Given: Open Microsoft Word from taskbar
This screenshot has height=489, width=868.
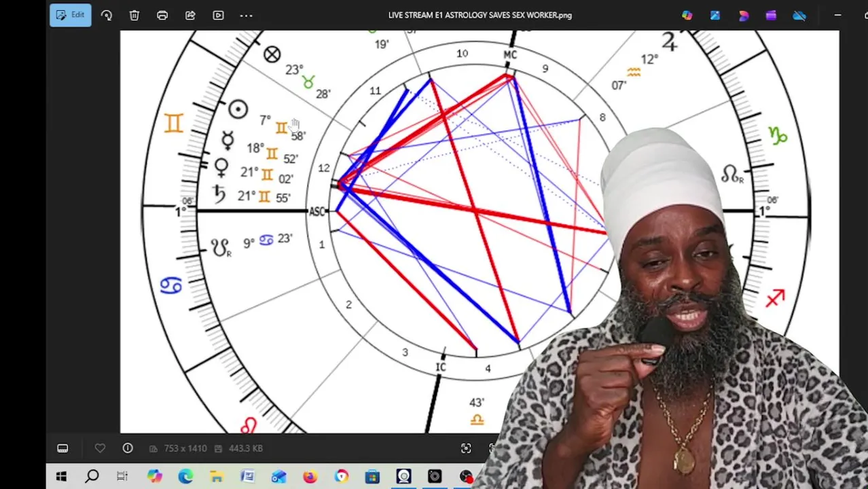Looking at the screenshot, I should [247, 477].
